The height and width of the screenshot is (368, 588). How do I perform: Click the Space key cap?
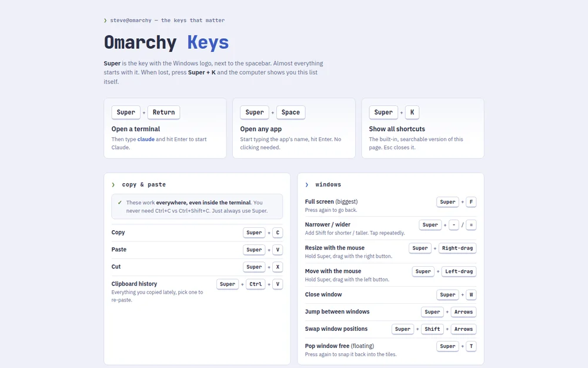point(290,112)
